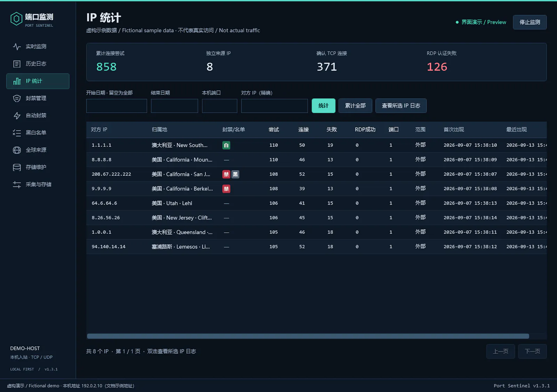Sort by 首次出现 column header

(x=454, y=130)
